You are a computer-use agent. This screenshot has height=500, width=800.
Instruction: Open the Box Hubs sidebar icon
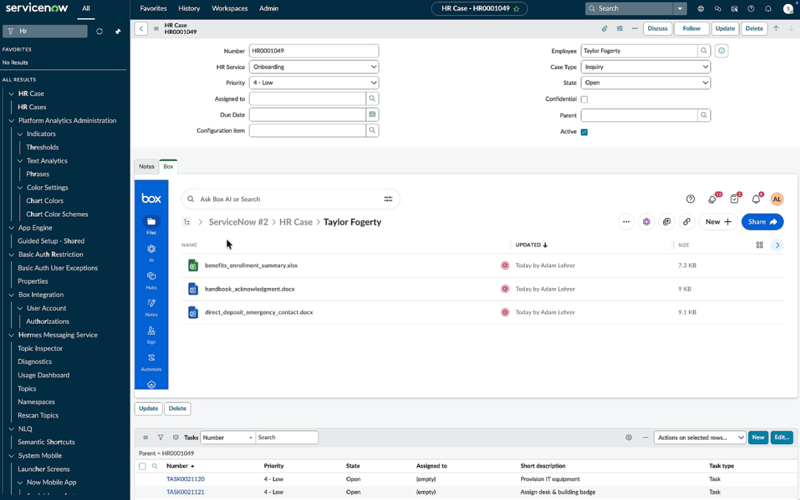pyautogui.click(x=151, y=276)
